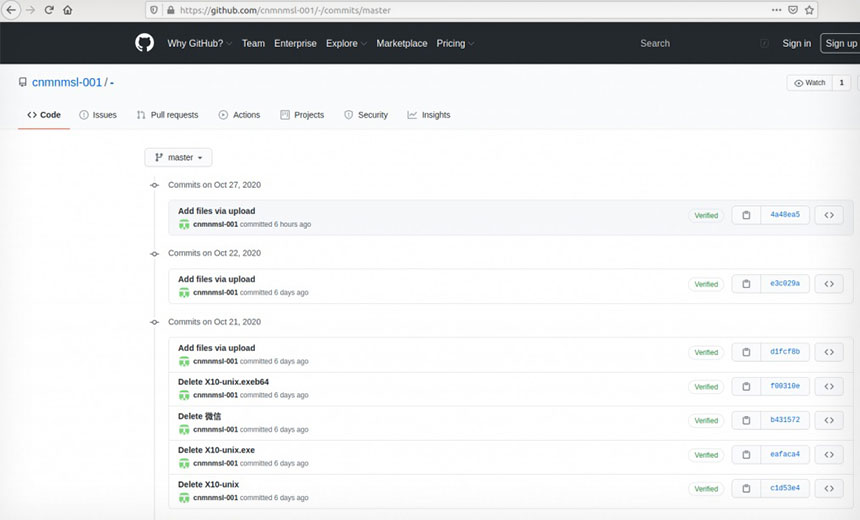Reload the page with browser refresh icon
The image size is (860, 520).
tap(49, 10)
